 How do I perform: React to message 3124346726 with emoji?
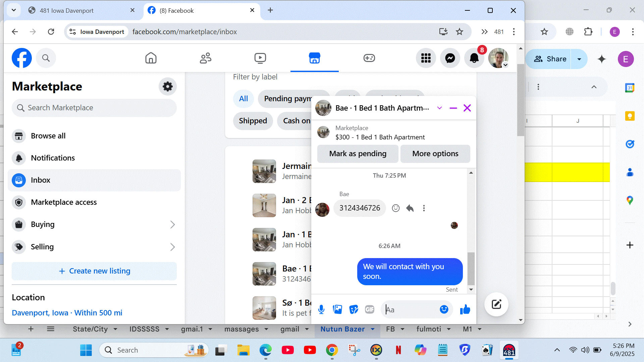pyautogui.click(x=396, y=208)
